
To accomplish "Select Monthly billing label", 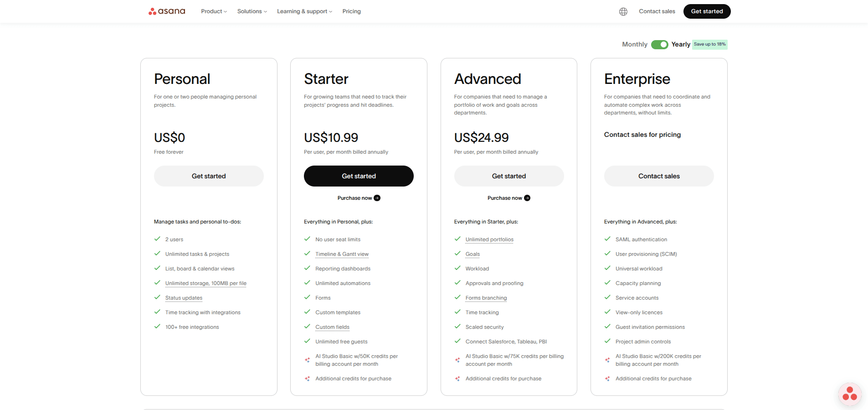I will pos(635,44).
